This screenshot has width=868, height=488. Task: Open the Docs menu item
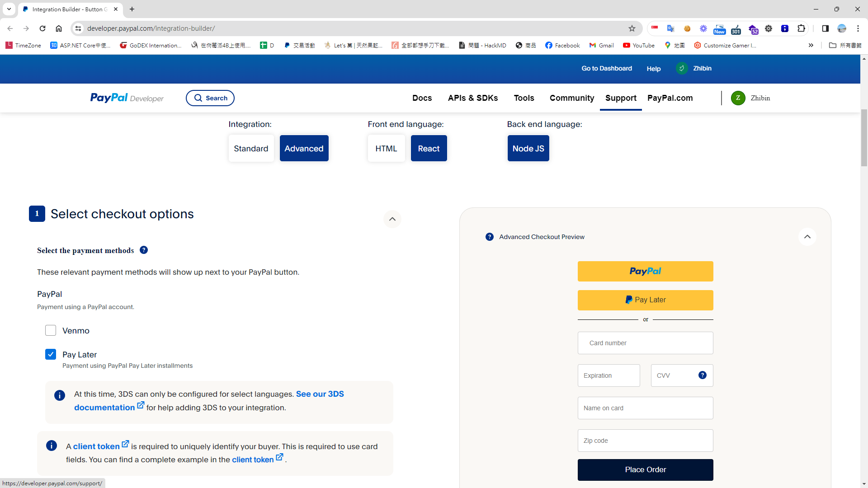point(422,98)
